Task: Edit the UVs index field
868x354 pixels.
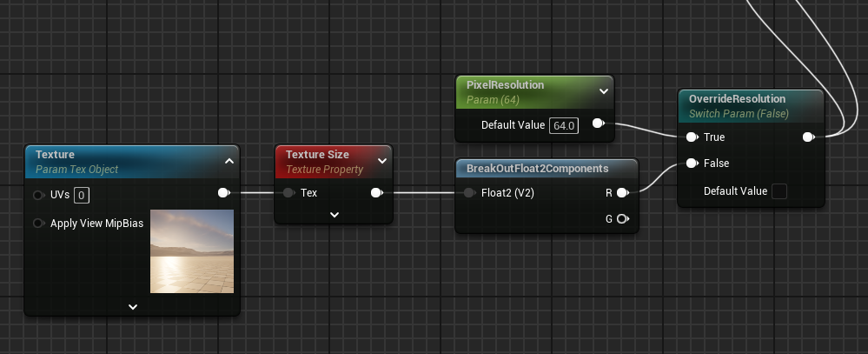Action: [82, 195]
